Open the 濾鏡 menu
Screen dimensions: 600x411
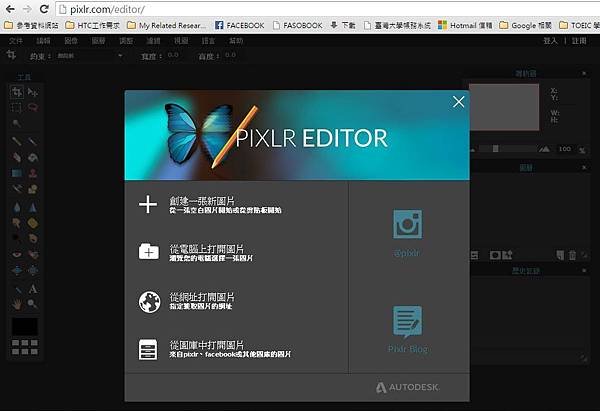[153, 41]
